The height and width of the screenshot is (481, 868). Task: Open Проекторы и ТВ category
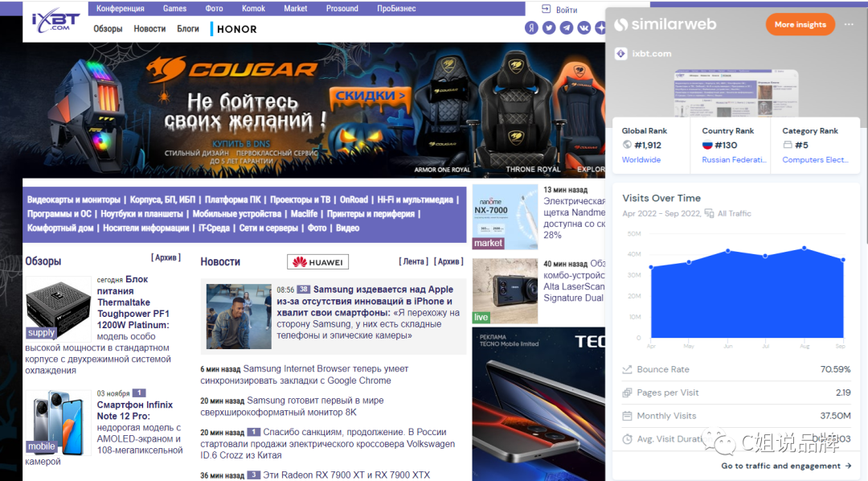click(300, 199)
